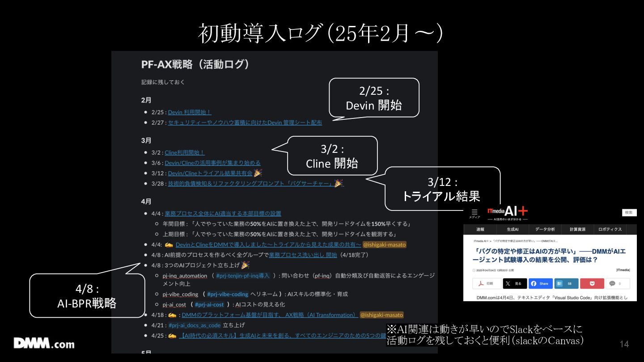The height and width of the screenshot is (362, 644).
Task: Open the 速報 tab in ITmedia nav
Action: click(480, 229)
